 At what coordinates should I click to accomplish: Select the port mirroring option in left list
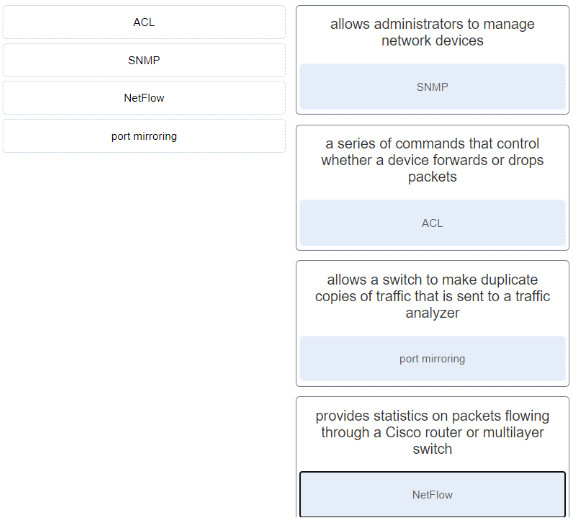pyautogui.click(x=144, y=136)
